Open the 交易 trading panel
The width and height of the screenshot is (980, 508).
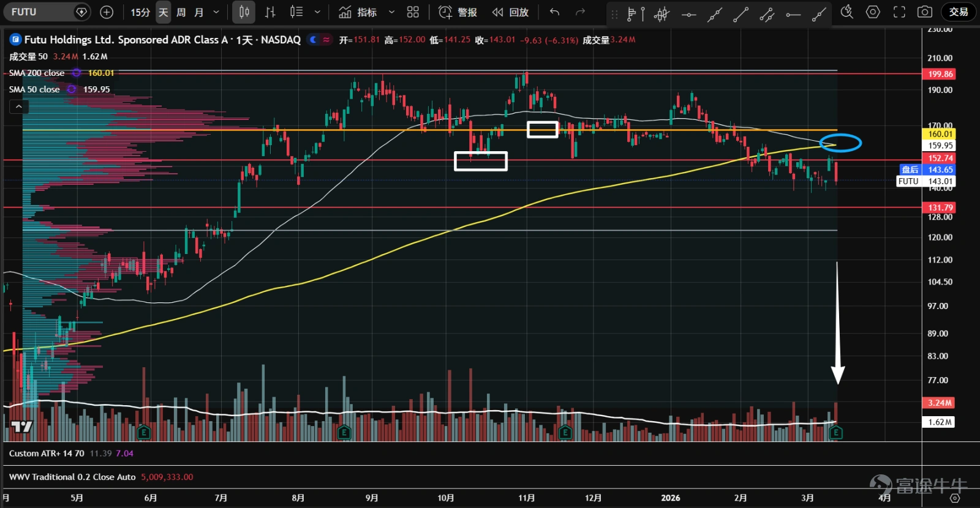pyautogui.click(x=959, y=12)
